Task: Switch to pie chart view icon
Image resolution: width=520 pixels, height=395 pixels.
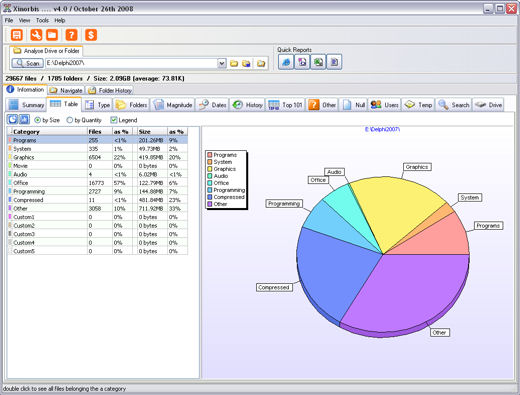Action: coord(13,119)
